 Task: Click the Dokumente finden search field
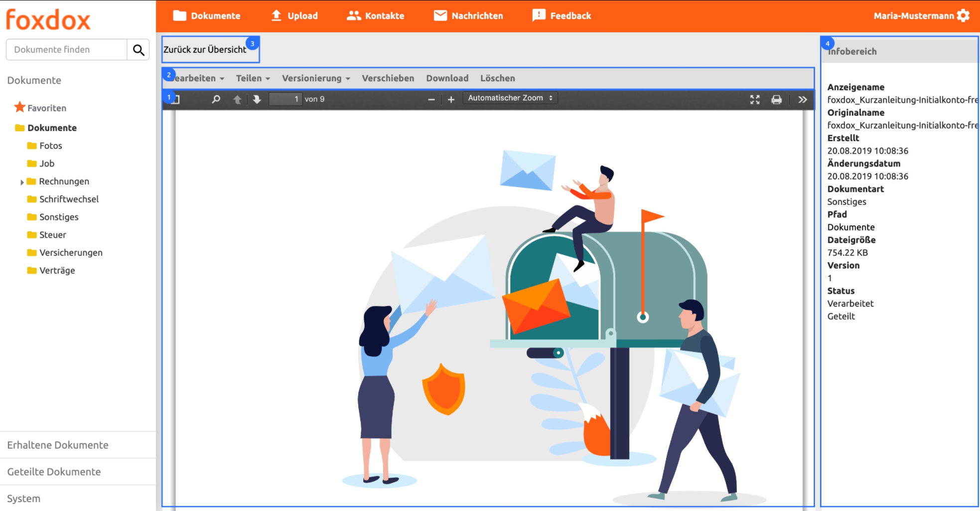(x=66, y=50)
